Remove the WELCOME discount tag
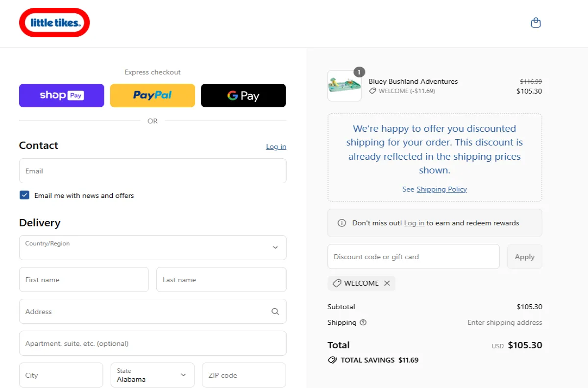The width and height of the screenshot is (588, 388). point(387,283)
